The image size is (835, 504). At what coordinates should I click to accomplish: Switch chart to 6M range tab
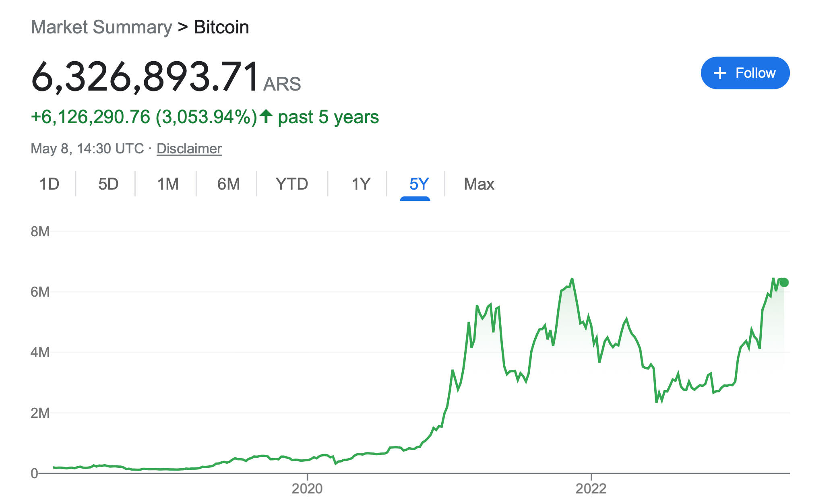click(x=228, y=184)
